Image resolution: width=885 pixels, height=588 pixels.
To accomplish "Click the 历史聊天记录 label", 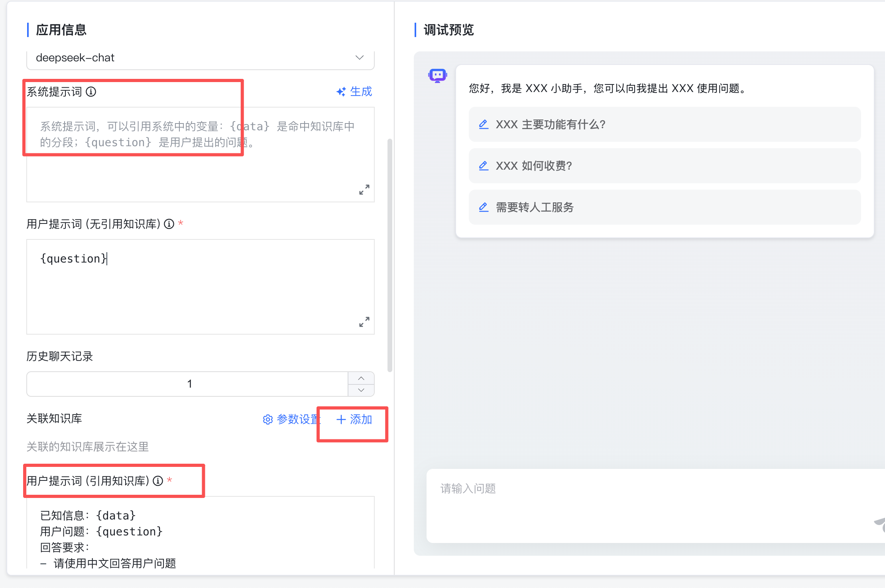I will tap(60, 356).
